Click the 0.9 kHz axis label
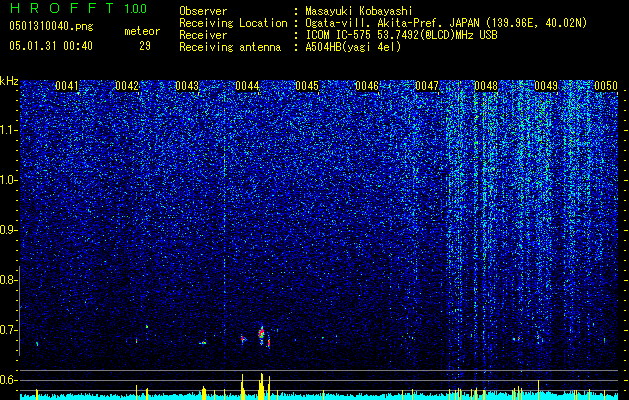Screen dimensions: 629x400 coord(9,230)
